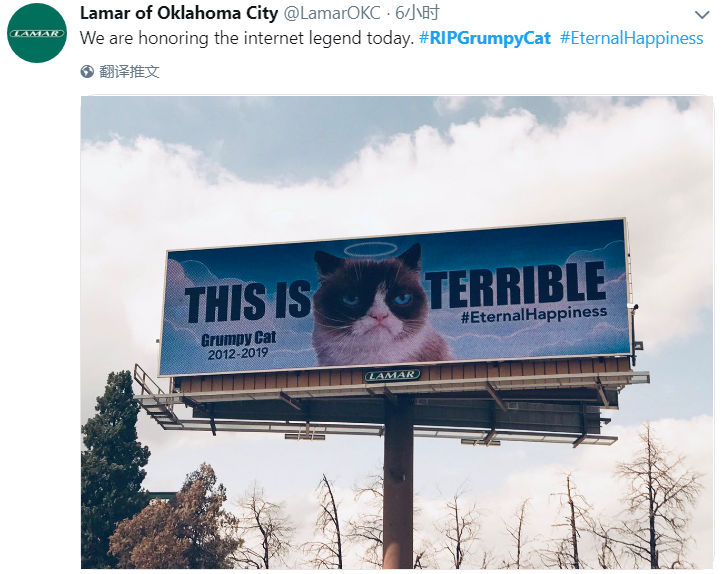Click the Lamar of Oklahoma City display name
721x574 pixels.
pyautogui.click(x=179, y=13)
